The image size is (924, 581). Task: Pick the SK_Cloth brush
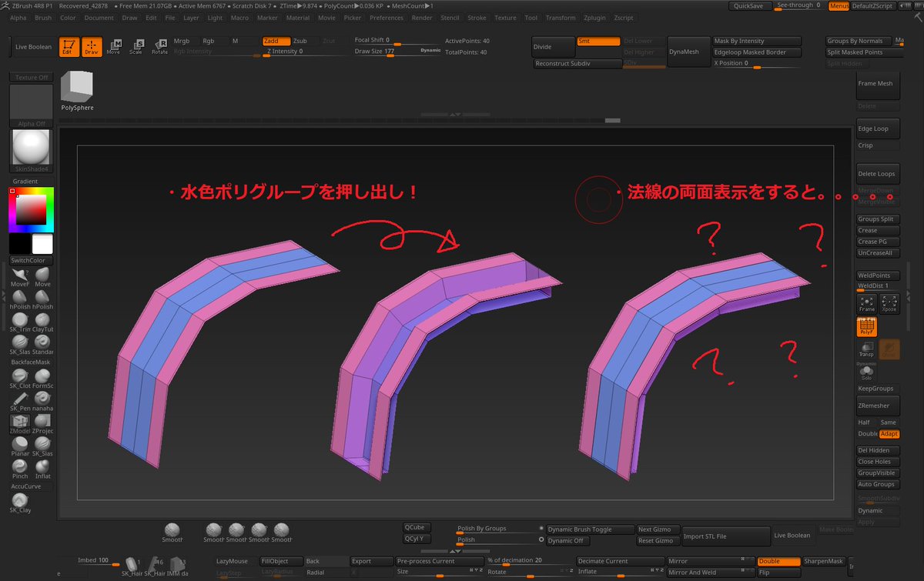tap(19, 378)
